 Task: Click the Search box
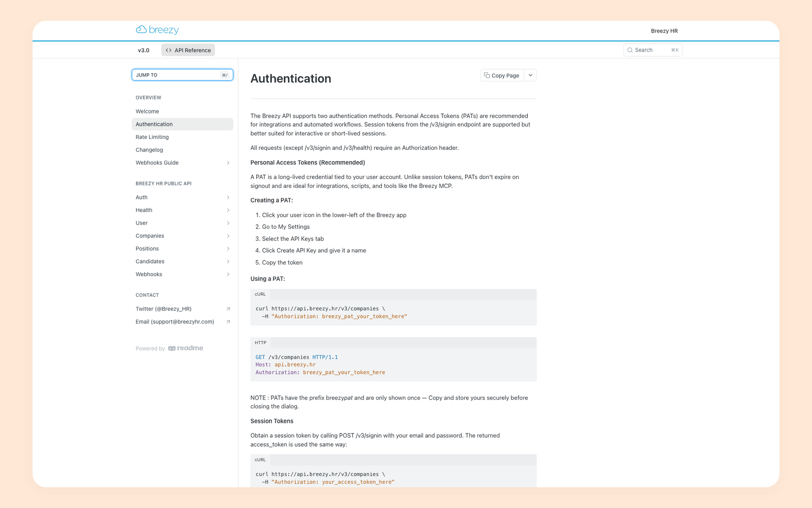tap(653, 50)
